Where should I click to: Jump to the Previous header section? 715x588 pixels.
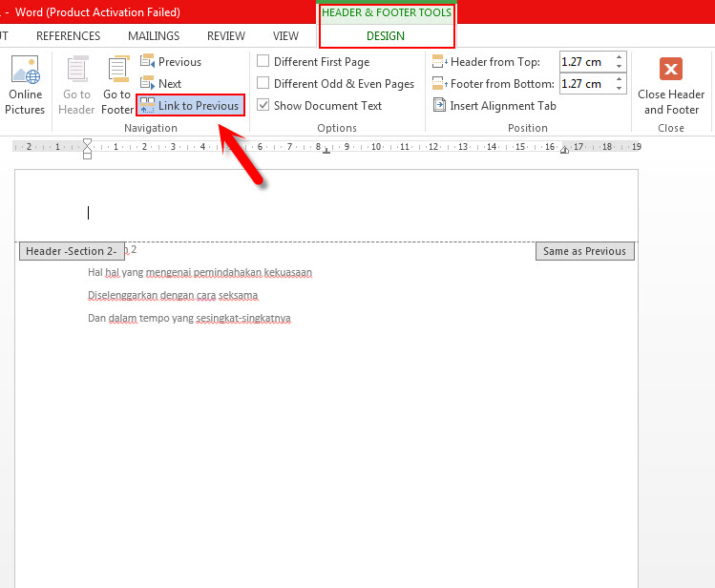tap(171, 61)
